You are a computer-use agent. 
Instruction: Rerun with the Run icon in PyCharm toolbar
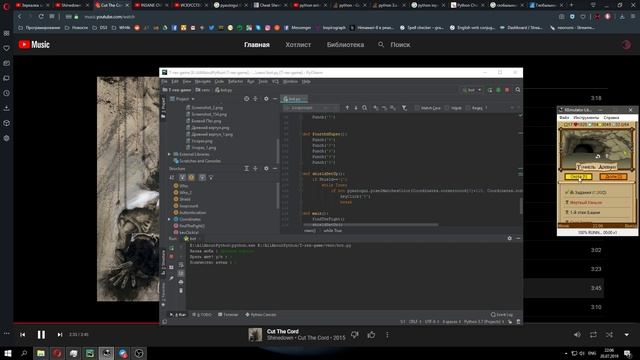point(490,90)
